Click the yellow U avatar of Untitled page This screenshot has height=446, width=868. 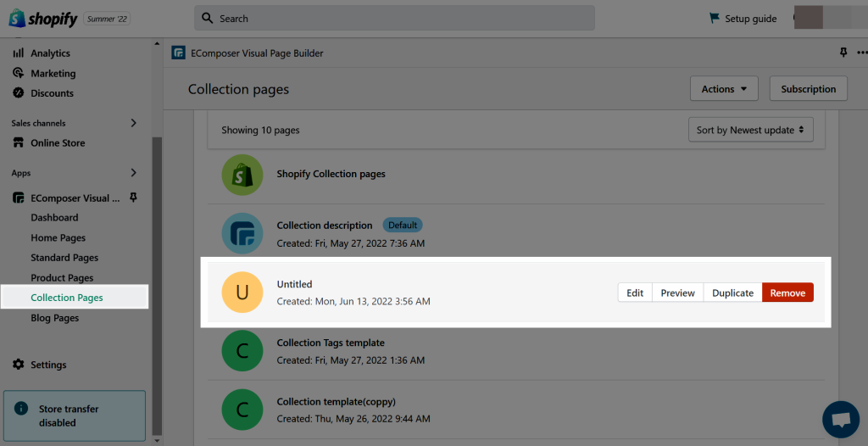coord(242,292)
